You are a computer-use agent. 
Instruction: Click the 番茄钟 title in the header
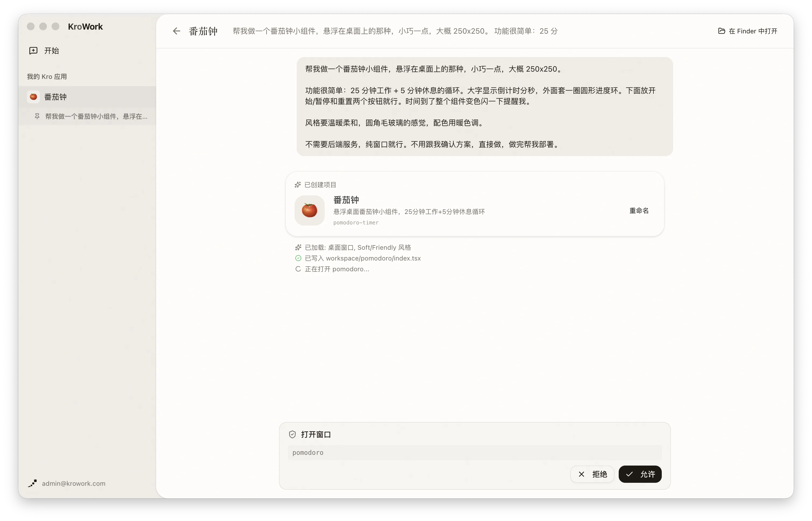(203, 31)
